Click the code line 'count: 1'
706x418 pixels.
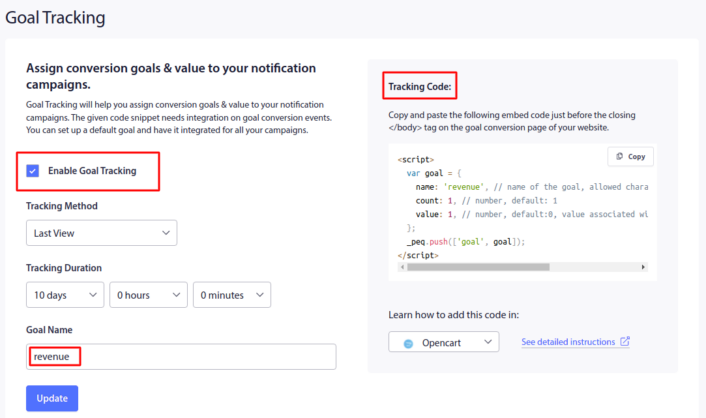tap(486, 200)
